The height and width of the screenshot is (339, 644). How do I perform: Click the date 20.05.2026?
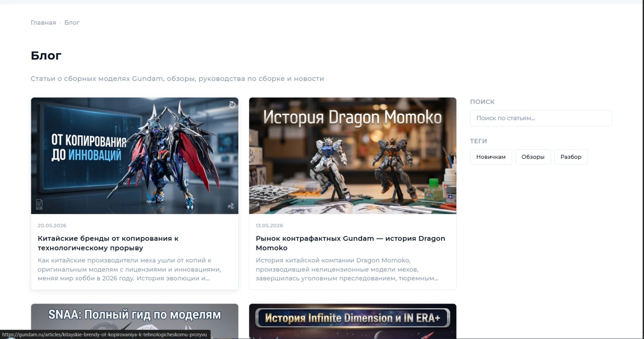coord(52,226)
